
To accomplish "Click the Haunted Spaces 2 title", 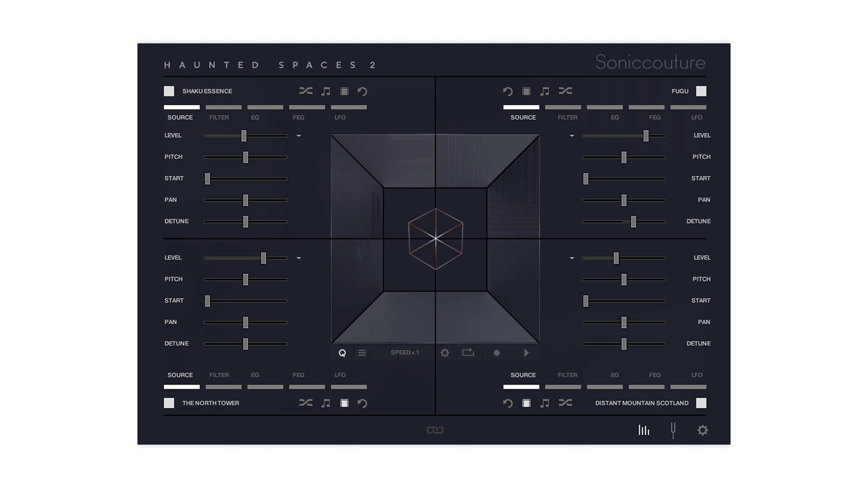I will pos(270,65).
